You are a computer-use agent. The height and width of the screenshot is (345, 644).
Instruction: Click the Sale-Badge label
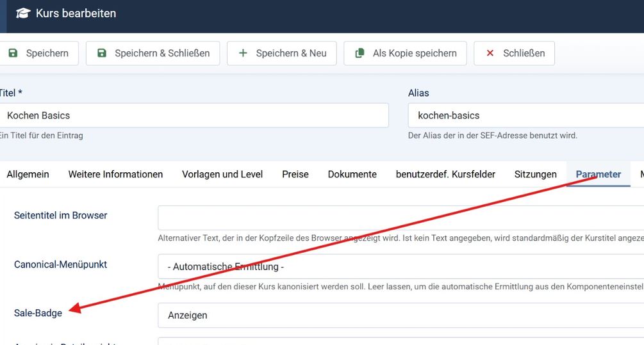[38, 313]
